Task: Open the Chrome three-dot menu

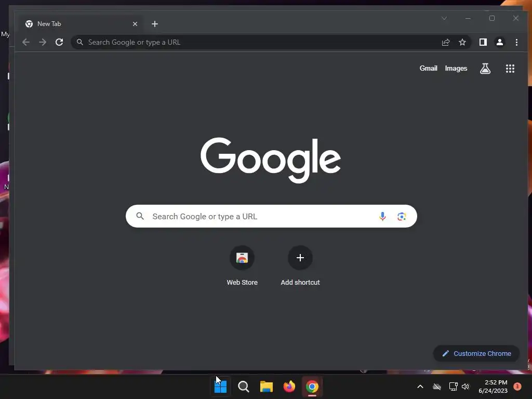Action: click(x=516, y=42)
